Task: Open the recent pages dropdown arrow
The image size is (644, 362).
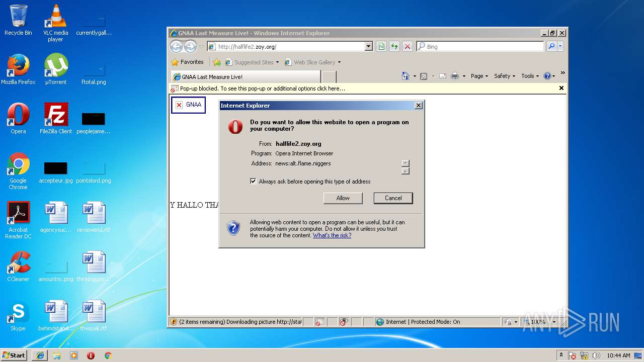Action: (202, 47)
